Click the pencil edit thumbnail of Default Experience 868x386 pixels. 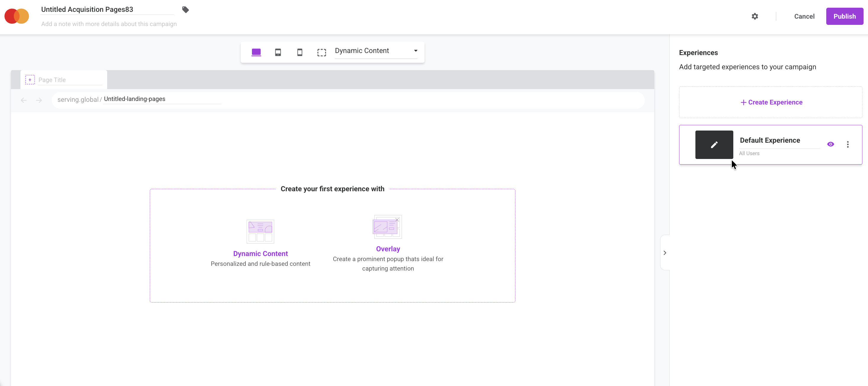(x=714, y=144)
